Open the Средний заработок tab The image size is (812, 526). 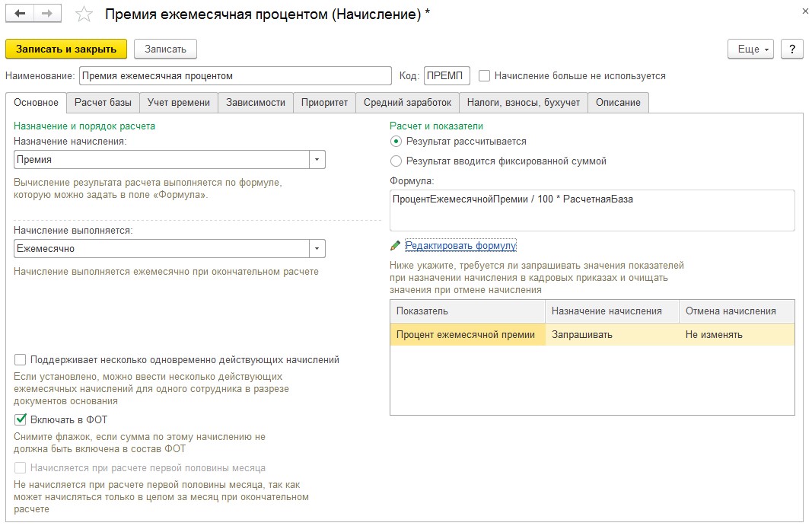407,103
